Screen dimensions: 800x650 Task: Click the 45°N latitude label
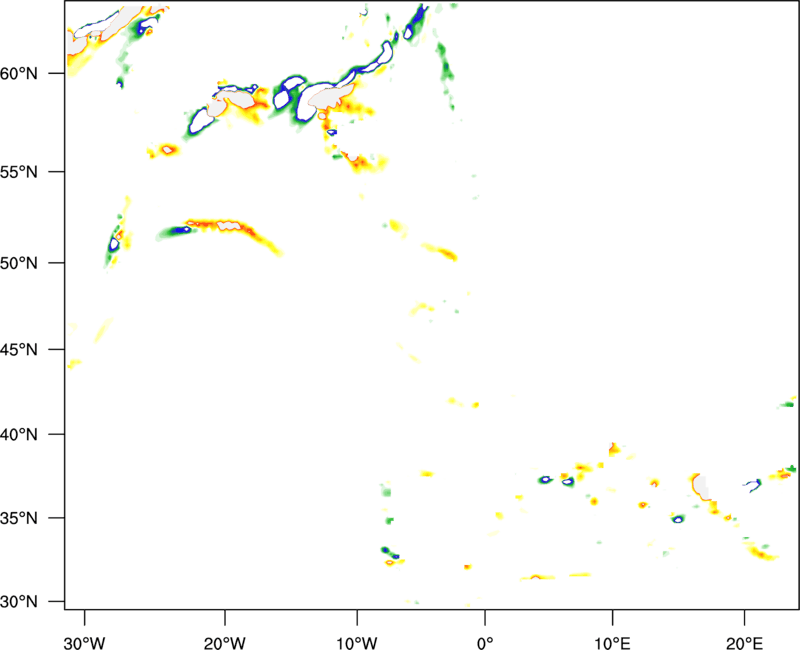tap(19, 350)
